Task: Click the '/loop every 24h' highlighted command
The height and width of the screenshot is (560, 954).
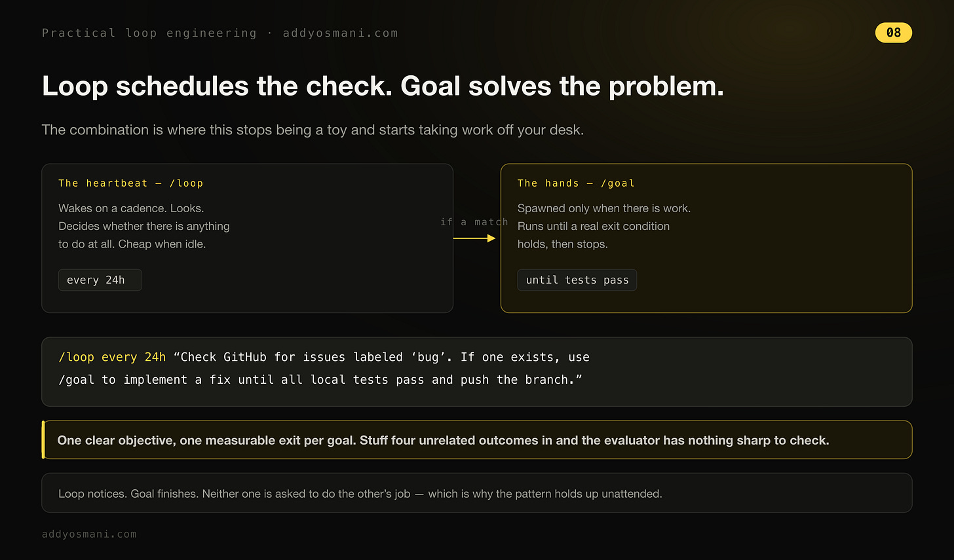Action: (112, 357)
